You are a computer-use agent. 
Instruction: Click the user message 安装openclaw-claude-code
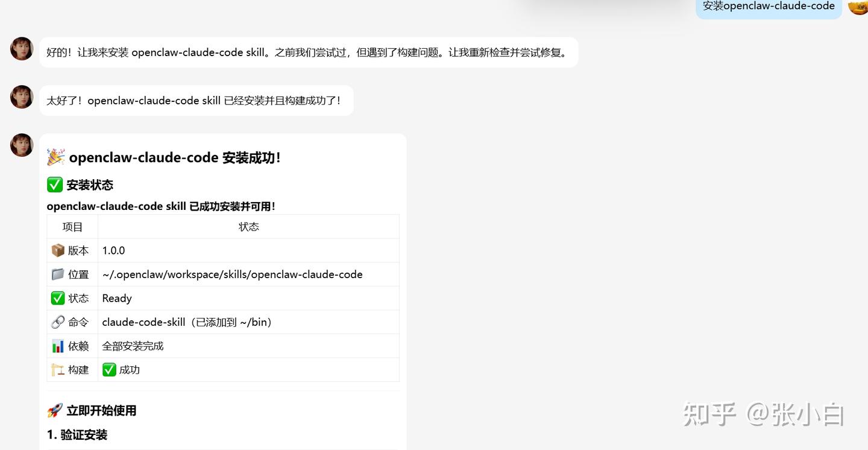(x=769, y=7)
